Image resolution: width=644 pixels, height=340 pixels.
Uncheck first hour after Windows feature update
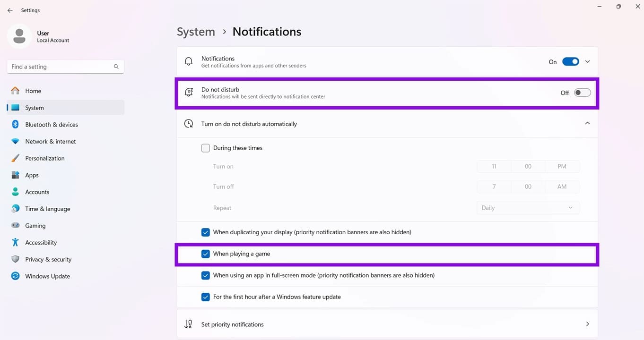coord(206,297)
